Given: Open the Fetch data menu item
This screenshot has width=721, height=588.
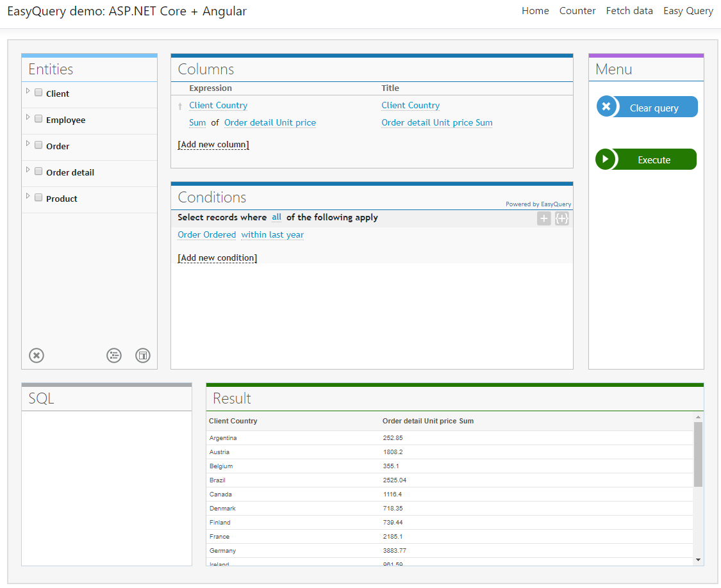Looking at the screenshot, I should [629, 11].
